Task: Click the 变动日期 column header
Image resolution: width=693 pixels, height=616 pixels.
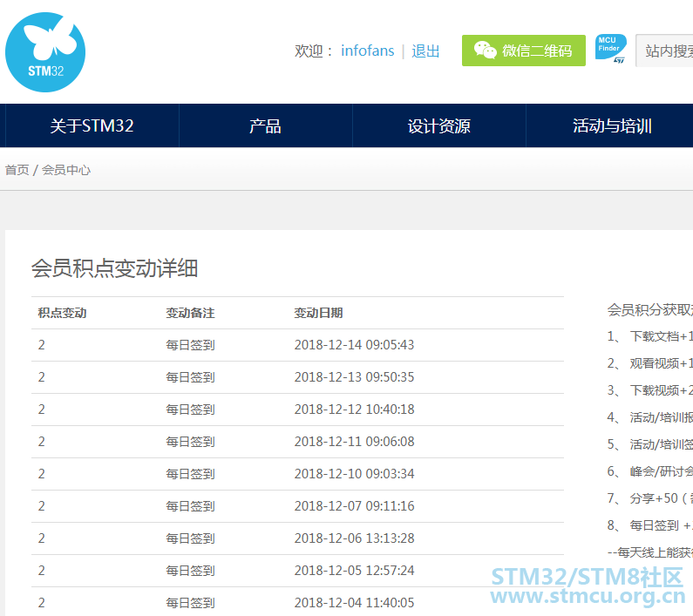Action: point(318,313)
